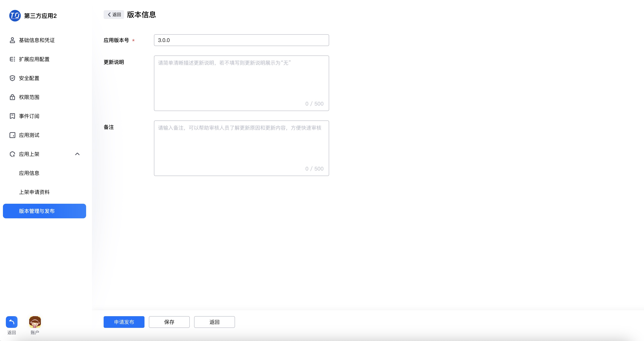The height and width of the screenshot is (341, 644).
Task: Click the bottom 返回 button next to 保存
Action: tap(215, 322)
